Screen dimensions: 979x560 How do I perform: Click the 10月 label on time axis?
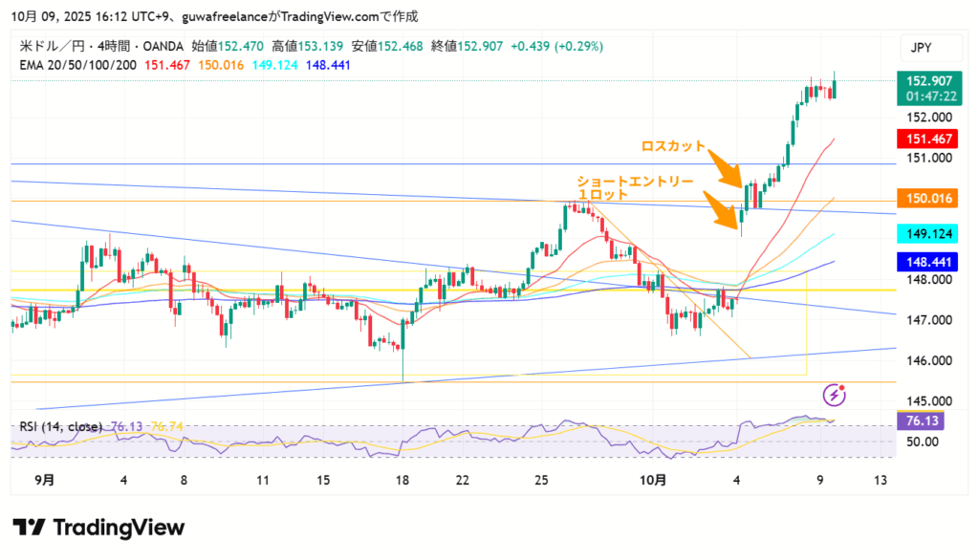[653, 480]
